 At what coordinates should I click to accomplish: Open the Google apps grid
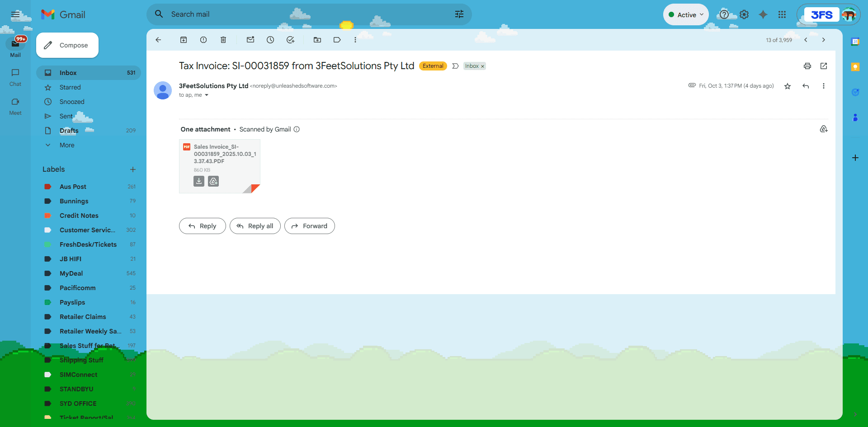pyautogui.click(x=782, y=14)
